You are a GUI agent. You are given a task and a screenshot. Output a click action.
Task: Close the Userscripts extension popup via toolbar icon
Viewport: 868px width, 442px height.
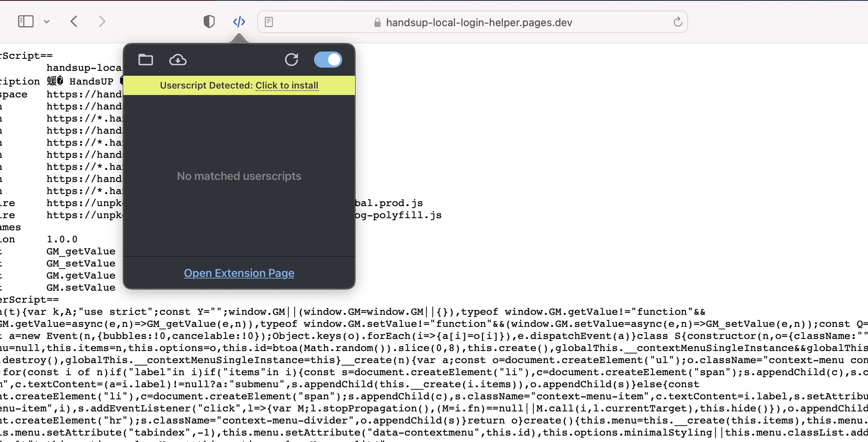coord(239,21)
